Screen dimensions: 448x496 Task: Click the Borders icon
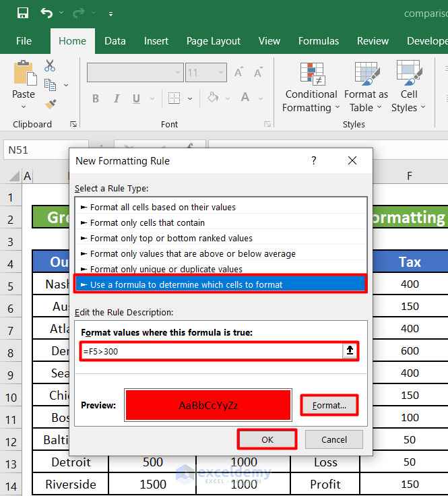click(174, 98)
